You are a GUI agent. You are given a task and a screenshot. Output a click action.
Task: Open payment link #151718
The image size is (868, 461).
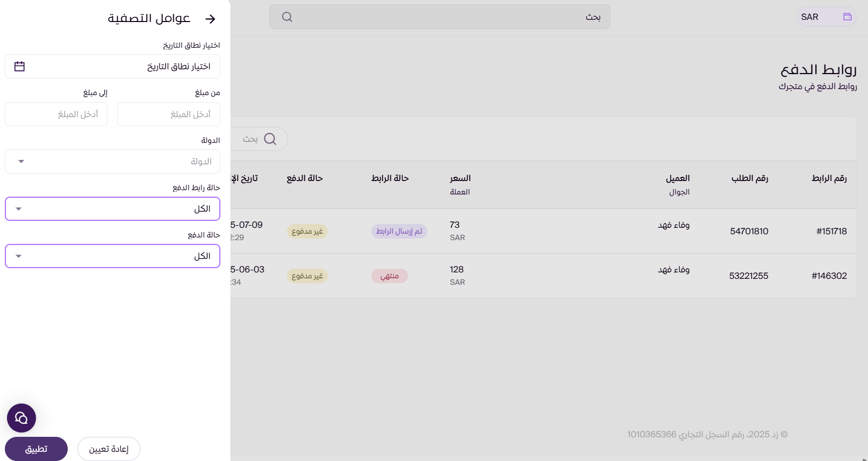click(831, 232)
